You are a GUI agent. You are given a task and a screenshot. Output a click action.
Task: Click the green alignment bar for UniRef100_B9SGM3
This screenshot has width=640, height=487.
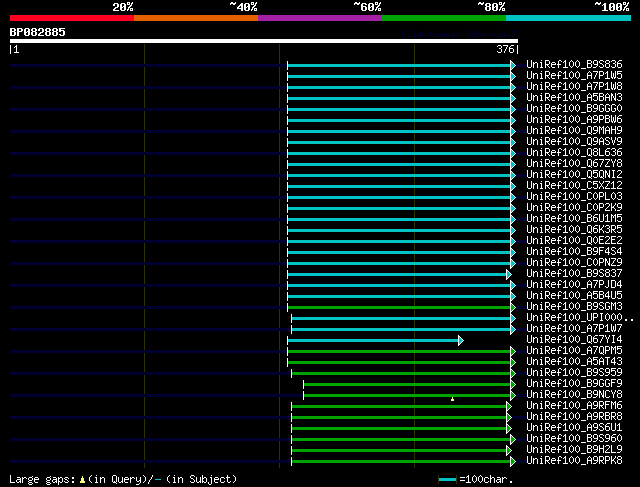point(399,307)
